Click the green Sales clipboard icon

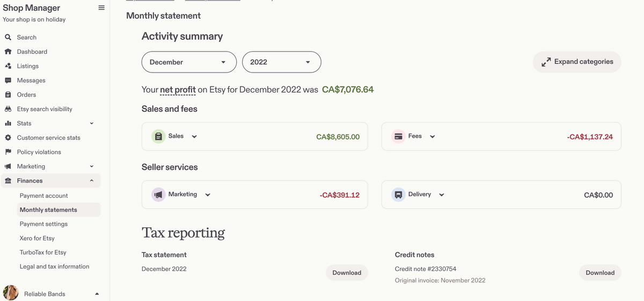point(158,137)
